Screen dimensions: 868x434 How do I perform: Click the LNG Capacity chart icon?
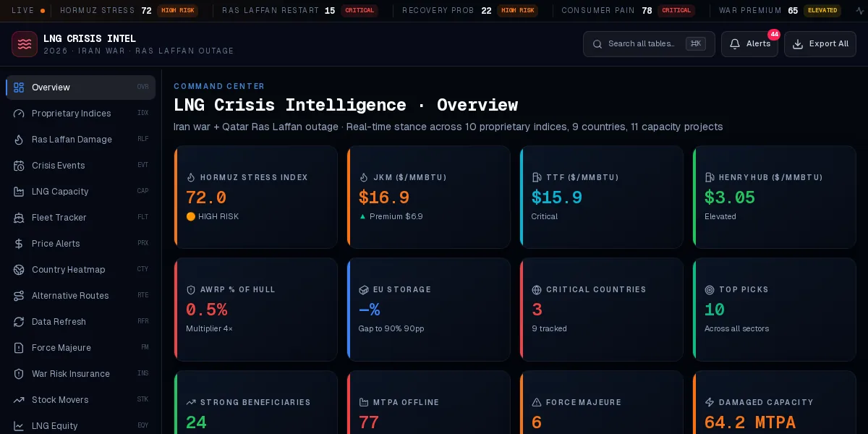click(19, 192)
